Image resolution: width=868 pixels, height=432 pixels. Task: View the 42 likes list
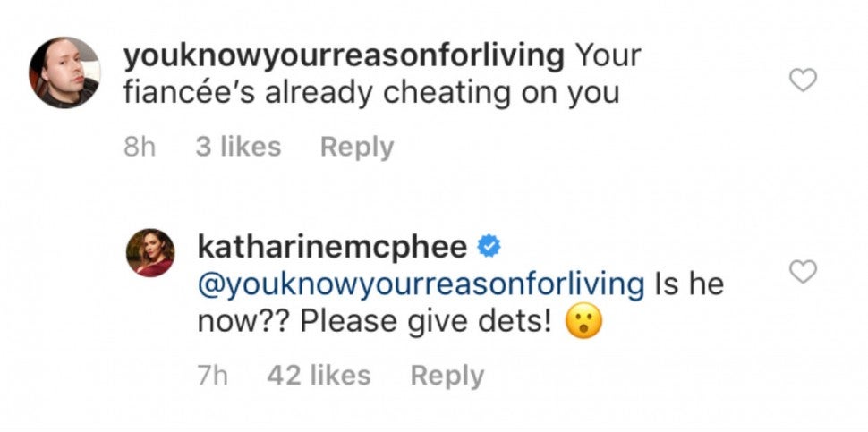point(318,376)
